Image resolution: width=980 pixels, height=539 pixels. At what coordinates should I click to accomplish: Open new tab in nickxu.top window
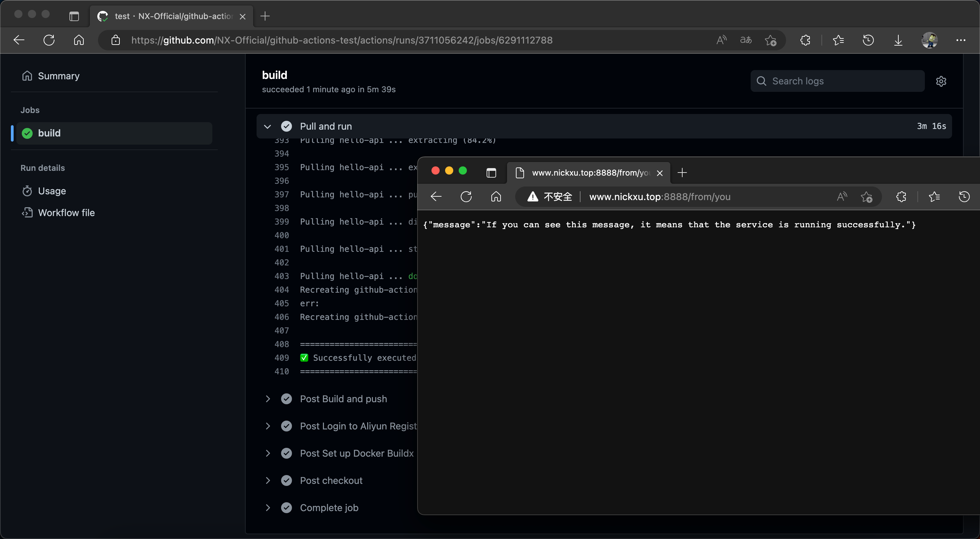682,173
